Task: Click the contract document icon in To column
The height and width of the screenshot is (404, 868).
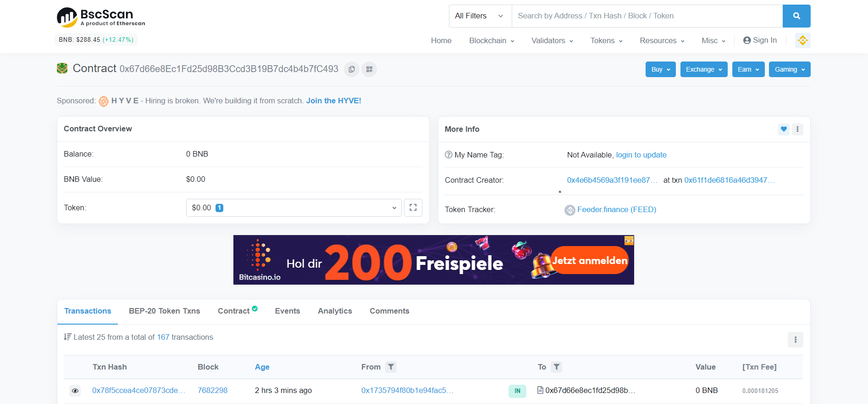Action: click(541, 390)
